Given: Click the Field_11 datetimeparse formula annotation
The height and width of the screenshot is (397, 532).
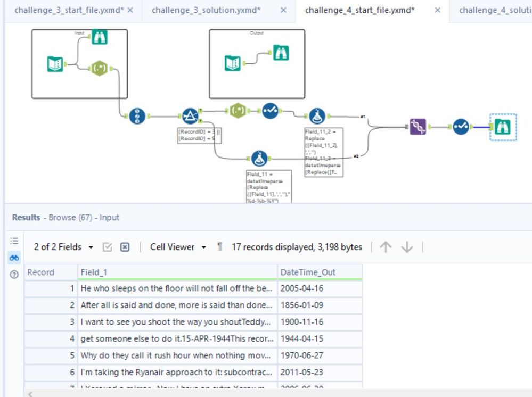Looking at the screenshot, I should point(269,187).
